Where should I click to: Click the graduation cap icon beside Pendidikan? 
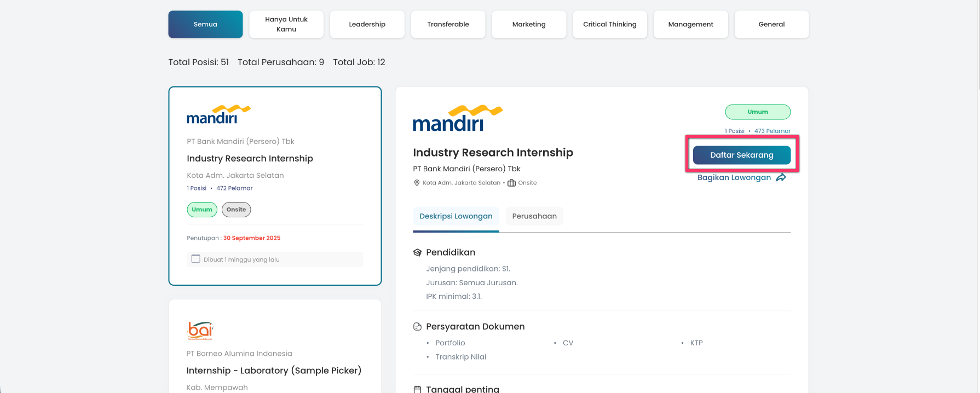click(417, 252)
